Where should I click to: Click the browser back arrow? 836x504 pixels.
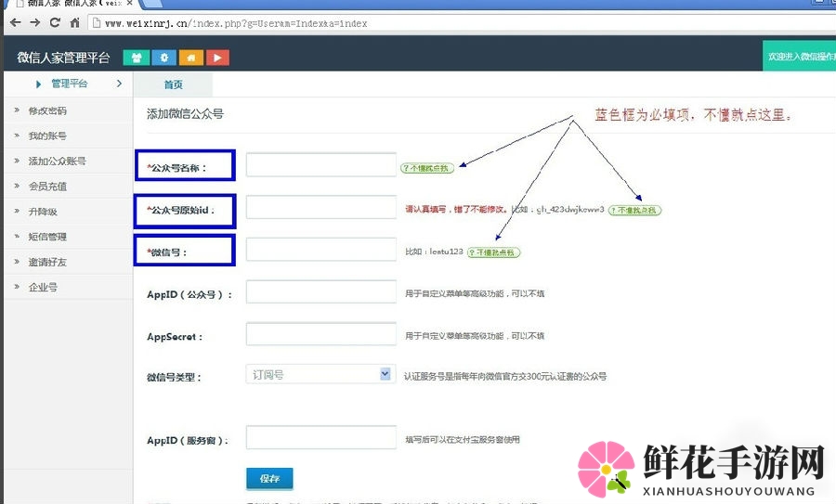pos(16,23)
